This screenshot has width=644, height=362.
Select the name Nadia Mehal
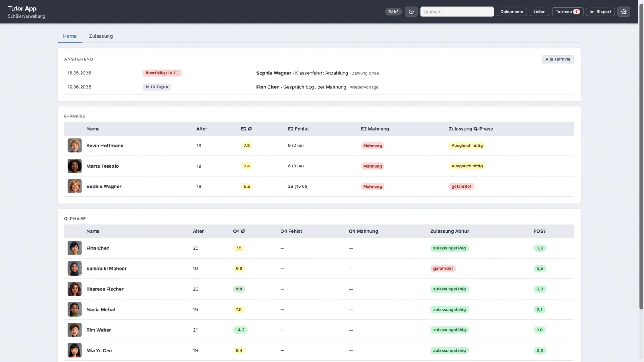[x=100, y=310]
